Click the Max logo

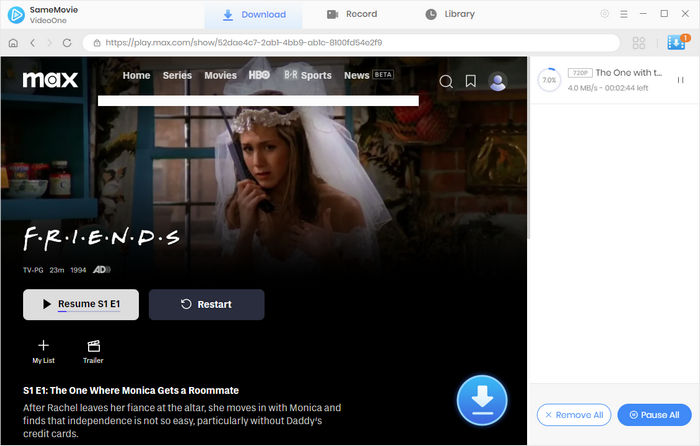(50, 79)
